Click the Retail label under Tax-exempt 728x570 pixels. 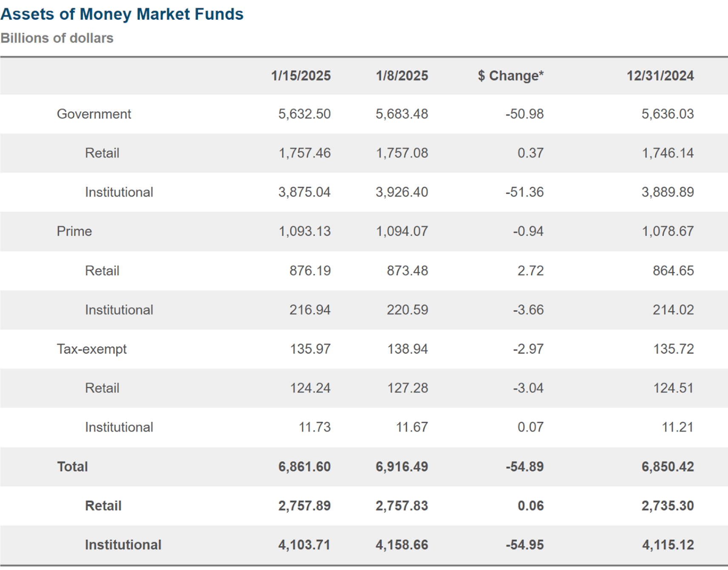[102, 388]
